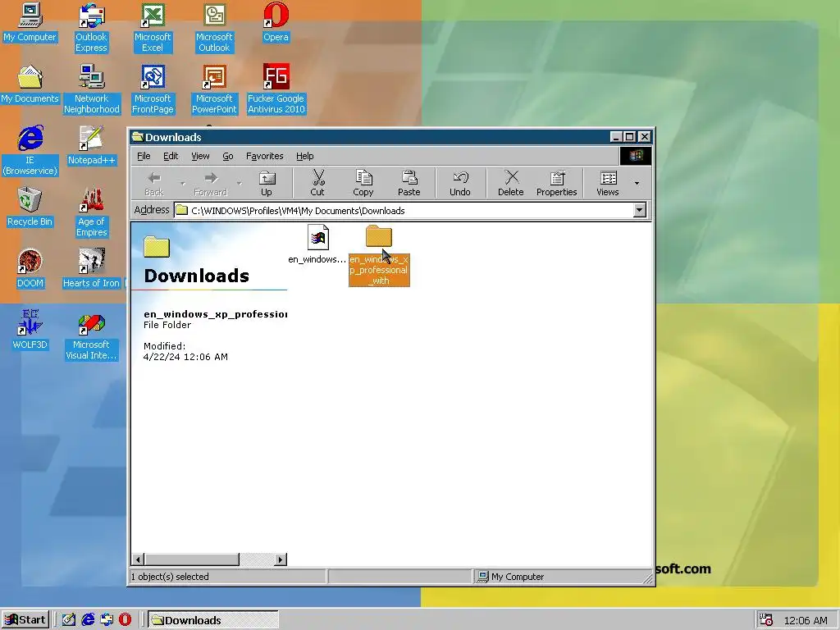Open the Views dropdown arrow

[x=637, y=183]
